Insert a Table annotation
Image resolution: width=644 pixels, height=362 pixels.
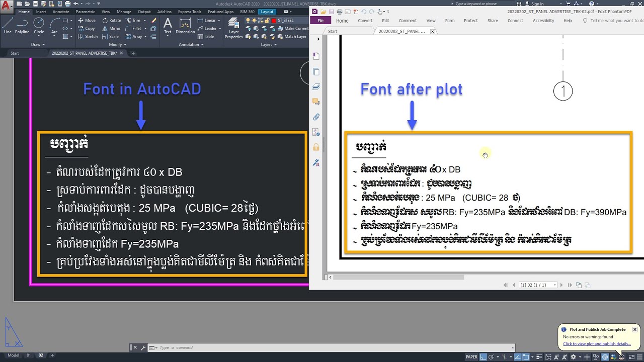click(x=206, y=37)
